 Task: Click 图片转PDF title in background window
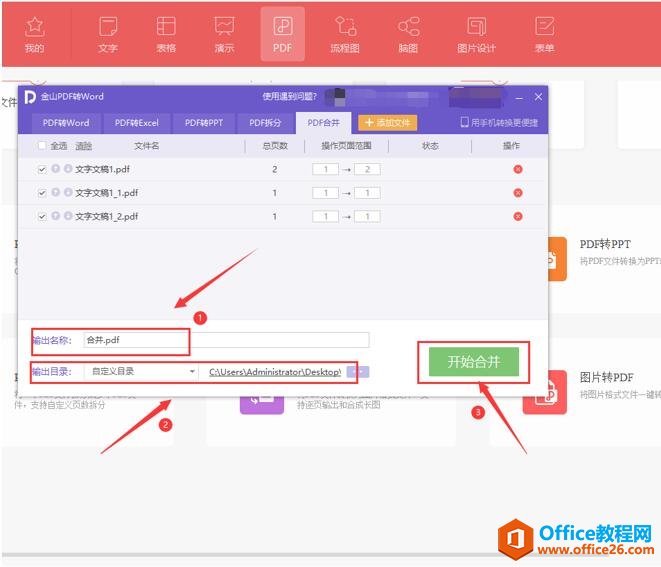point(606,377)
